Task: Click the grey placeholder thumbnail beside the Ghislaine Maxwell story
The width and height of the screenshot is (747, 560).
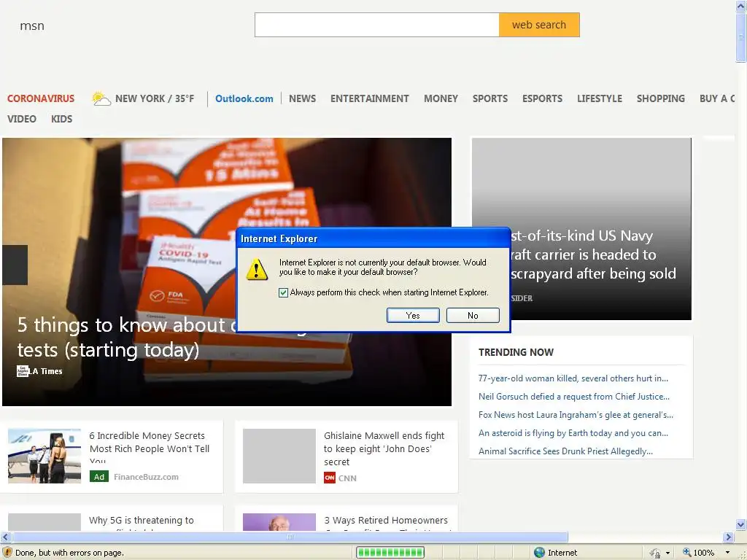Action: click(279, 456)
